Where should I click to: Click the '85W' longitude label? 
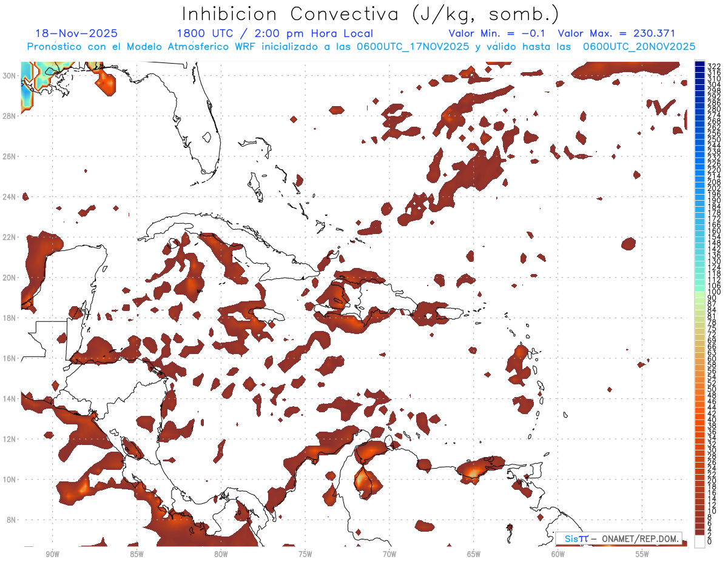click(136, 554)
